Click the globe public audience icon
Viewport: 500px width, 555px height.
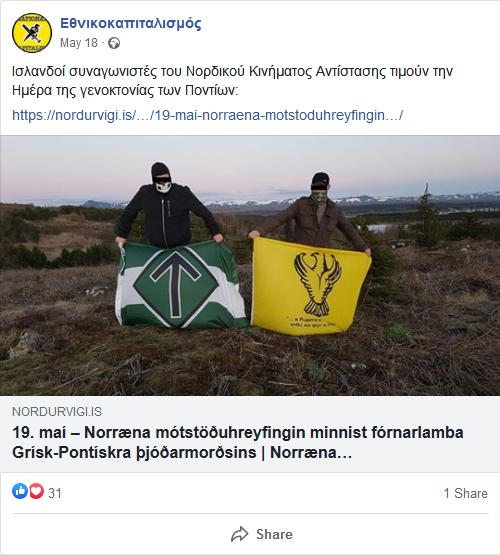point(114,43)
